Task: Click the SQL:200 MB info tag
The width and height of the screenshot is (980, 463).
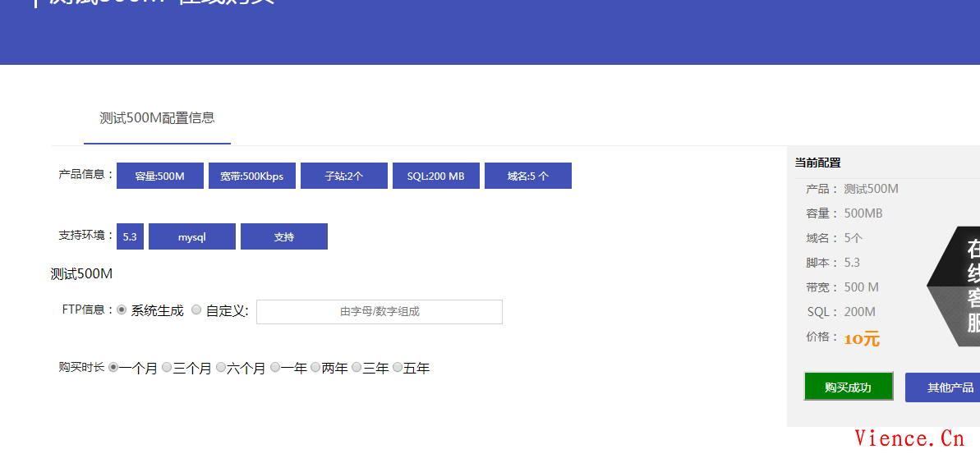Action: point(435,176)
